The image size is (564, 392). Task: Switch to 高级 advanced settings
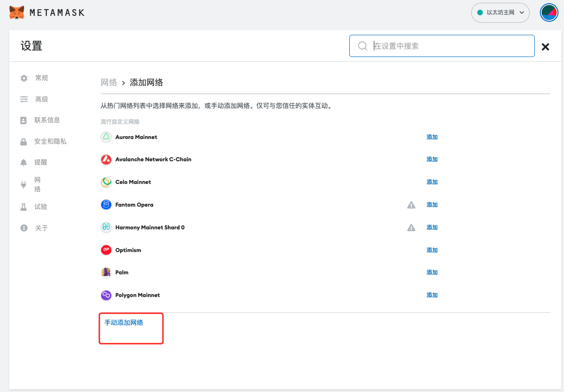pos(41,99)
